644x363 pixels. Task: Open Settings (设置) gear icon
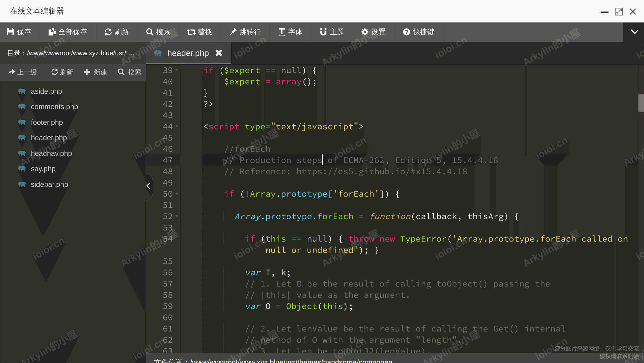[x=365, y=32]
